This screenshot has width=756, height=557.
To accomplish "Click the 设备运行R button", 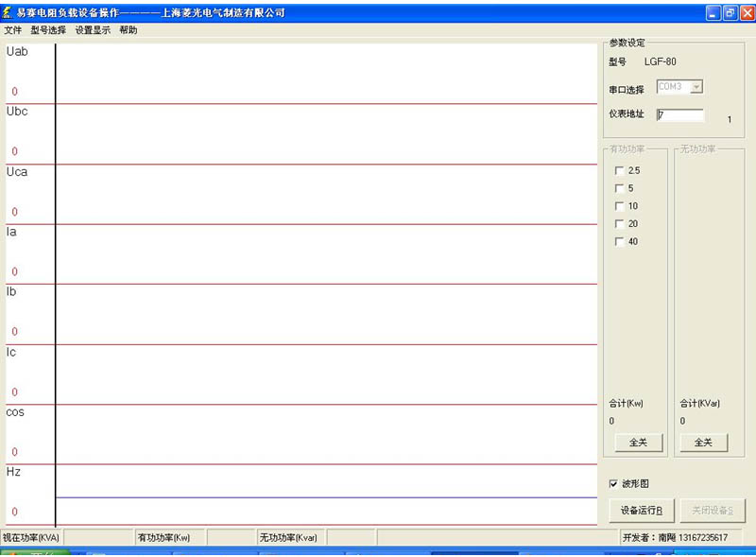I will point(641,511).
